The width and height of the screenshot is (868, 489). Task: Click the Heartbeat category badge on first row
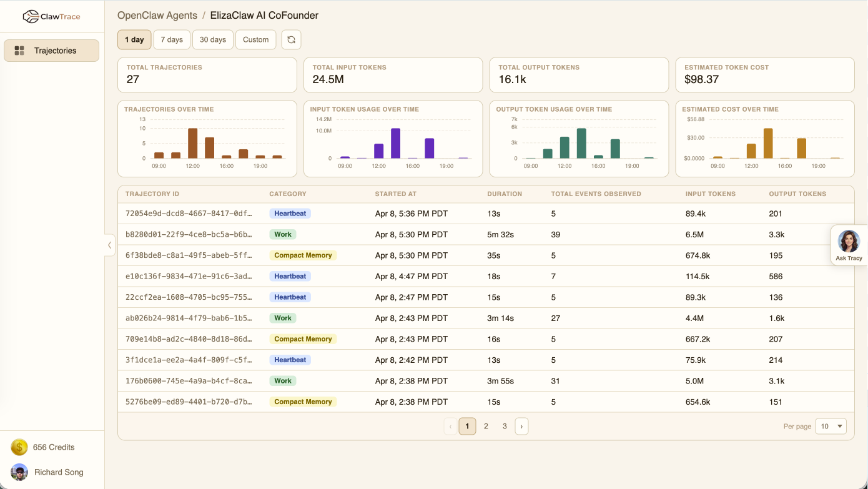pos(290,213)
